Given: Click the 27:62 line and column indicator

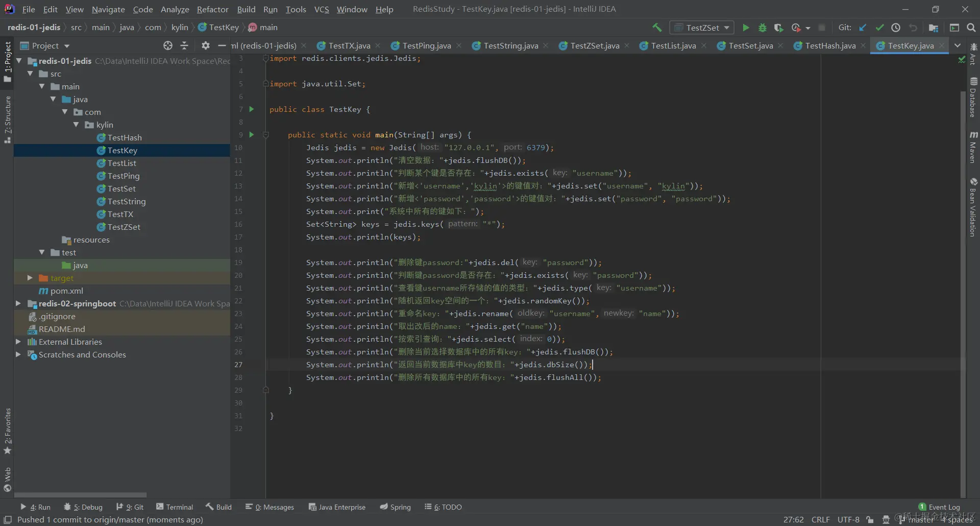Looking at the screenshot, I should coord(794,520).
